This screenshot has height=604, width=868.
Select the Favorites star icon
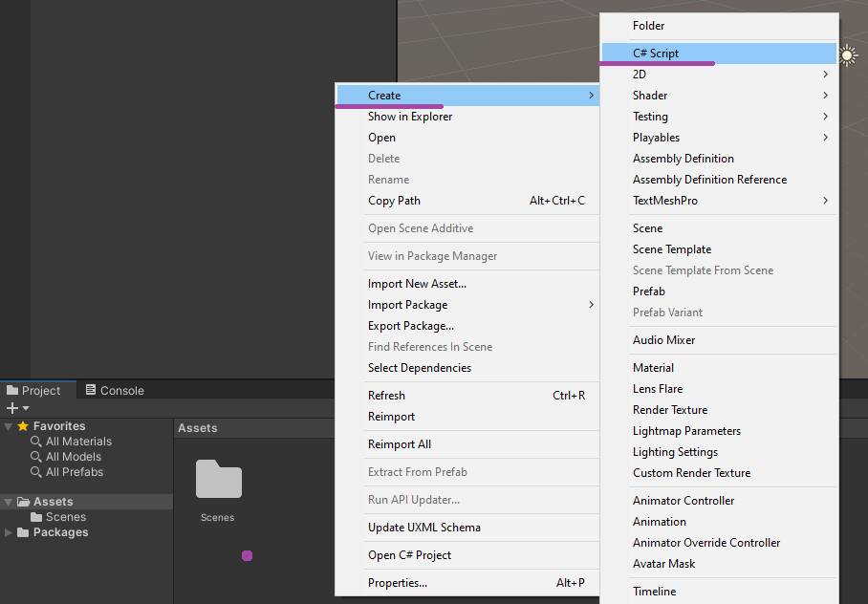(23, 426)
